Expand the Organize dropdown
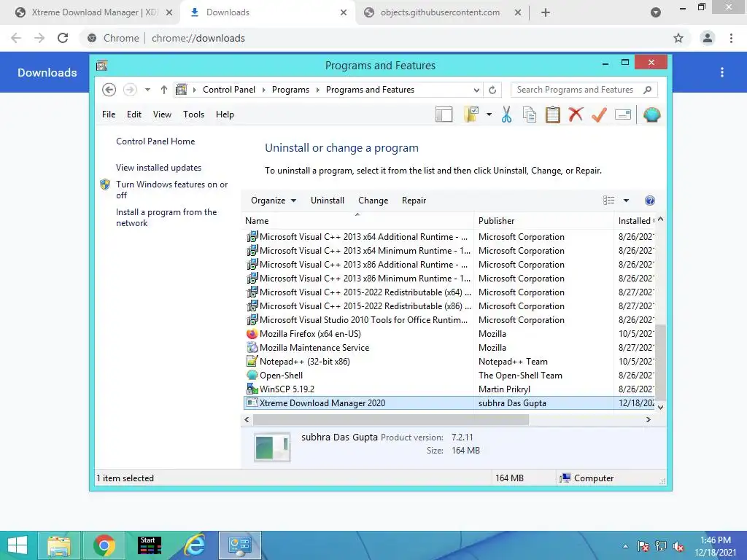747x560 pixels. 274,201
